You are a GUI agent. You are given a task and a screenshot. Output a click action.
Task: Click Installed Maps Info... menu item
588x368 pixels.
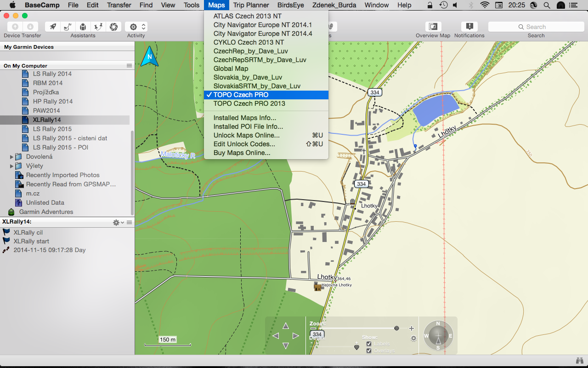click(266, 118)
